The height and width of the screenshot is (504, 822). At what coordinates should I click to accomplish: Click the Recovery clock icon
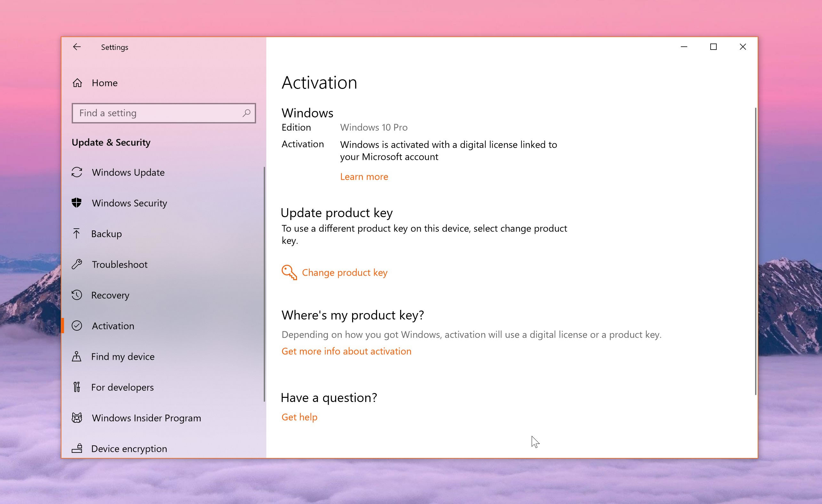pyautogui.click(x=77, y=295)
